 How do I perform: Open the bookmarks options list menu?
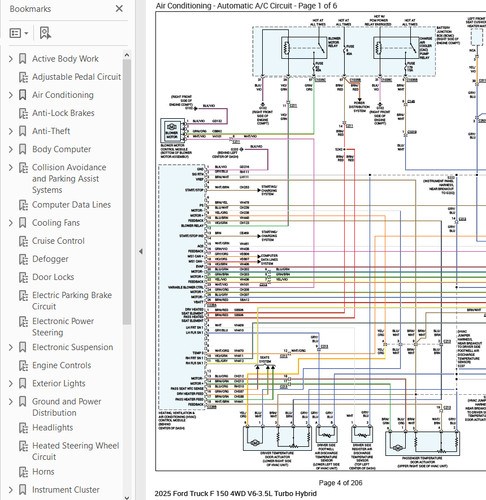(19, 33)
